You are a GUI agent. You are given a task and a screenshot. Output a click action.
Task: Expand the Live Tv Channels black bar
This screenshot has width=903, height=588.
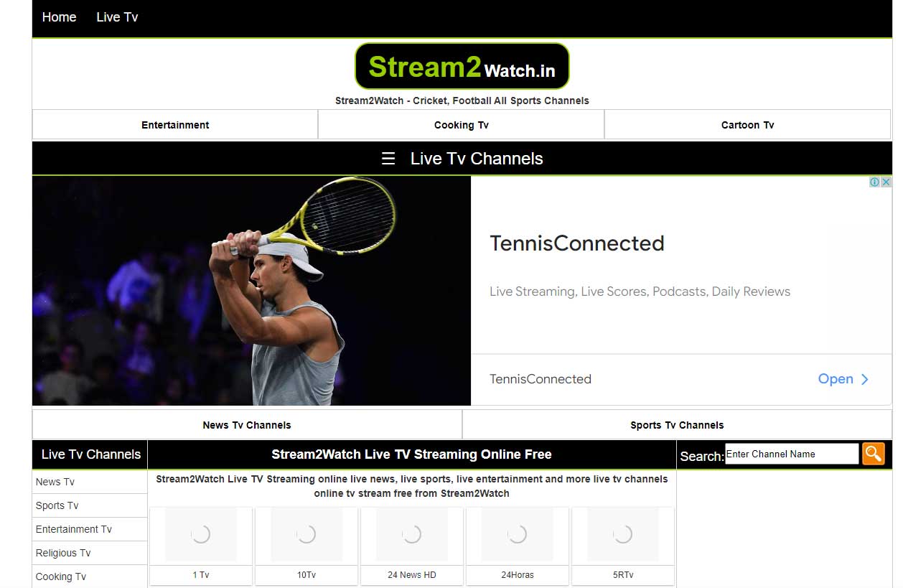[x=462, y=159]
